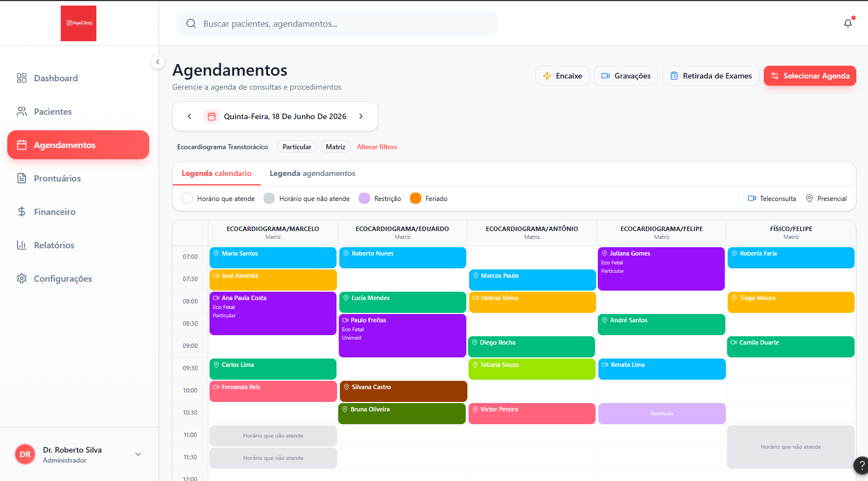Click camera icon on Camila Duarte appointment
Image resolution: width=868 pixels, height=481 pixels.
734,342
